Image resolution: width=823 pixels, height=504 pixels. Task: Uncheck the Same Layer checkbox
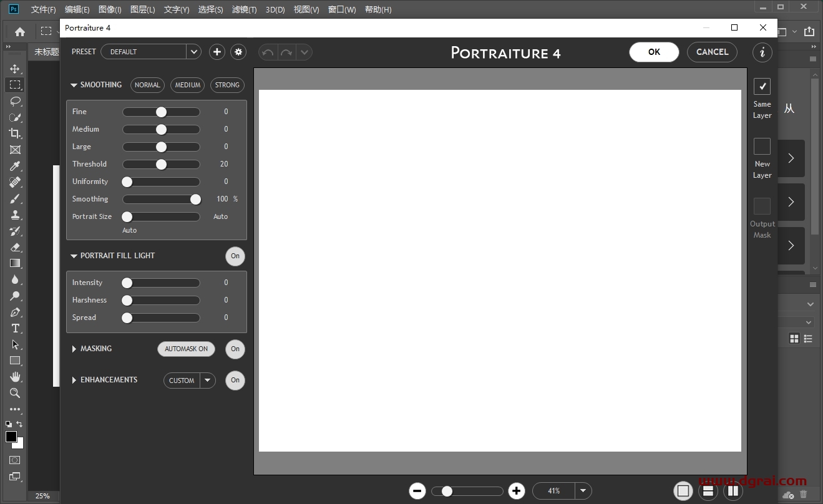[762, 87]
